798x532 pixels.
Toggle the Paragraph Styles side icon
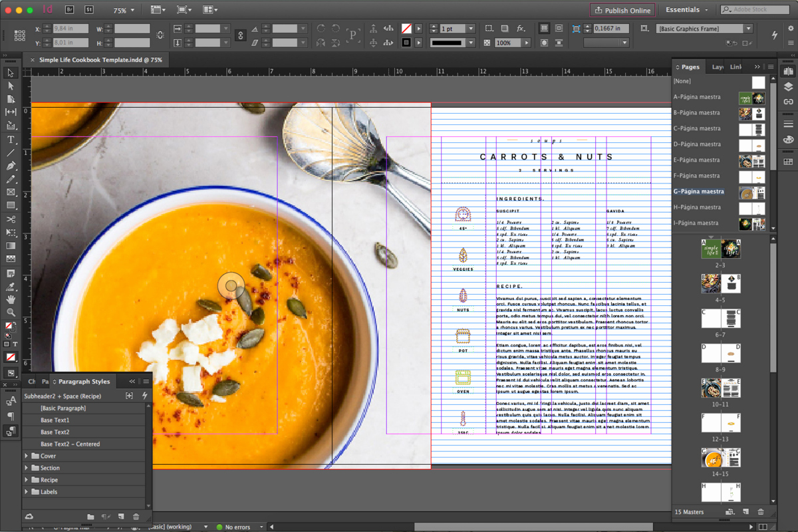(x=11, y=430)
